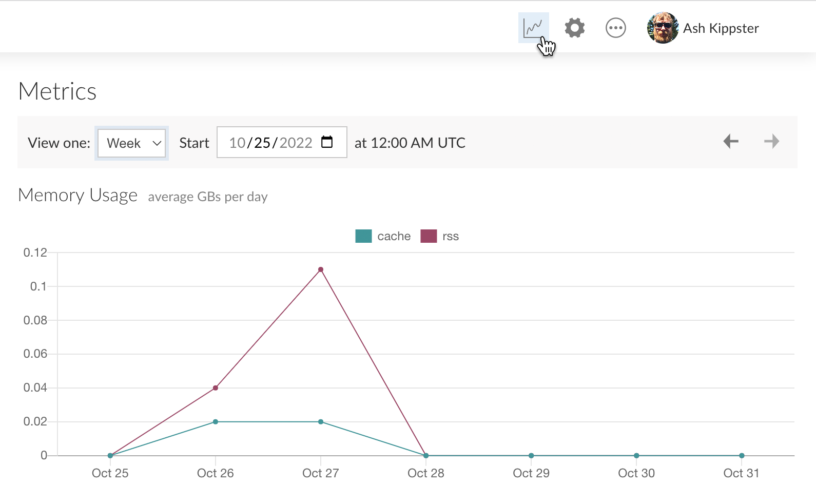Click the teal cache color swatch
The image size is (816, 504).
[363, 236]
